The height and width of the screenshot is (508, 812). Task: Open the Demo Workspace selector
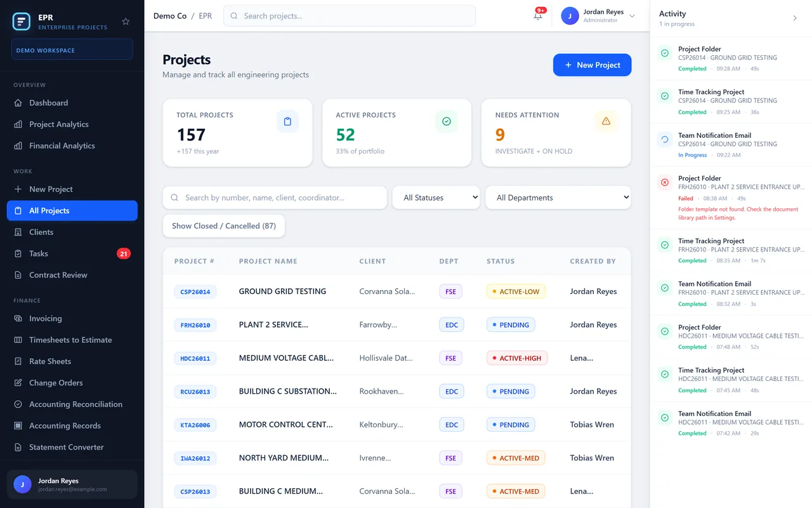(72, 50)
